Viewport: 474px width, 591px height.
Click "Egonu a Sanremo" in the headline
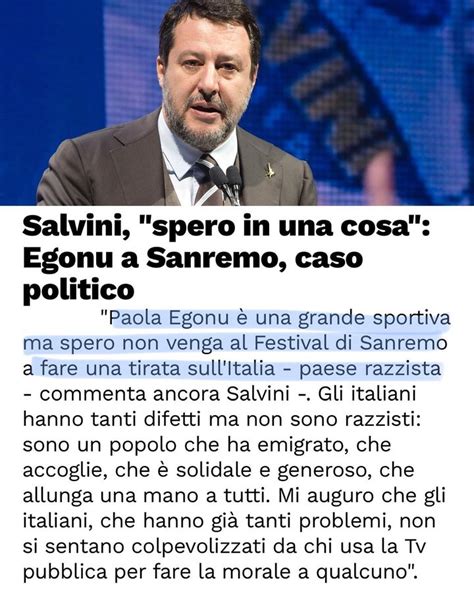[x=150, y=259]
